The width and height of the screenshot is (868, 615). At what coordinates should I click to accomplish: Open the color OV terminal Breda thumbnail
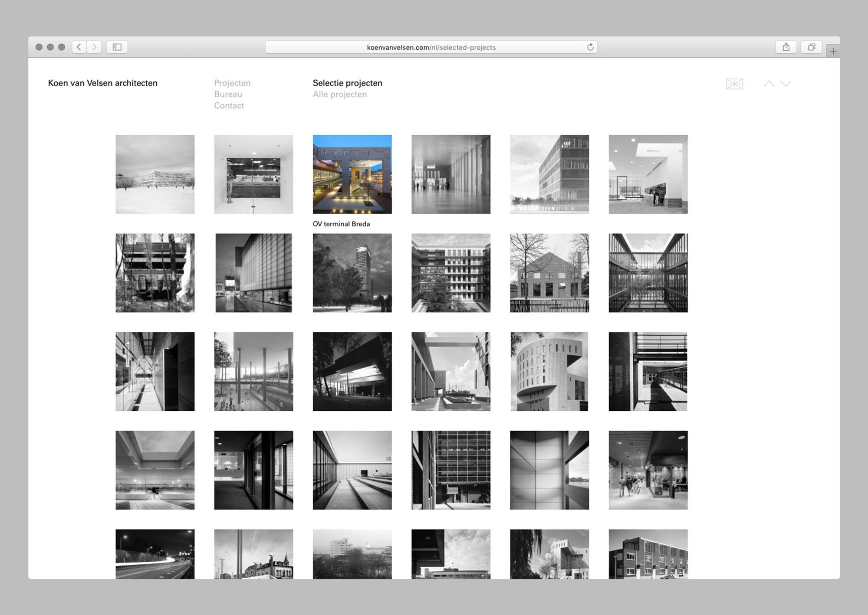(x=352, y=174)
